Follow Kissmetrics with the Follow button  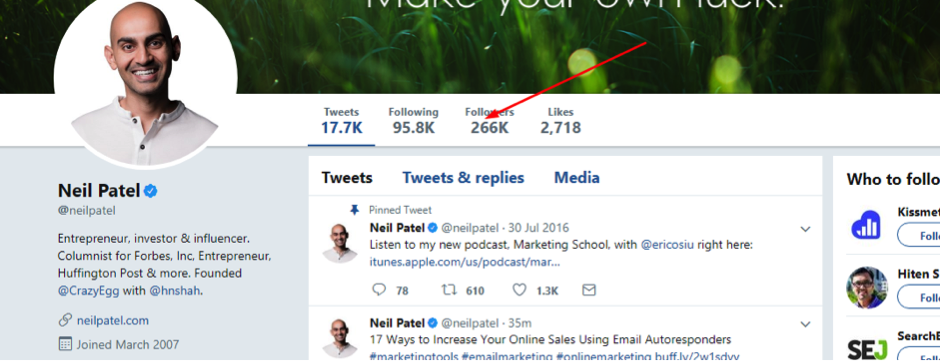click(x=919, y=236)
